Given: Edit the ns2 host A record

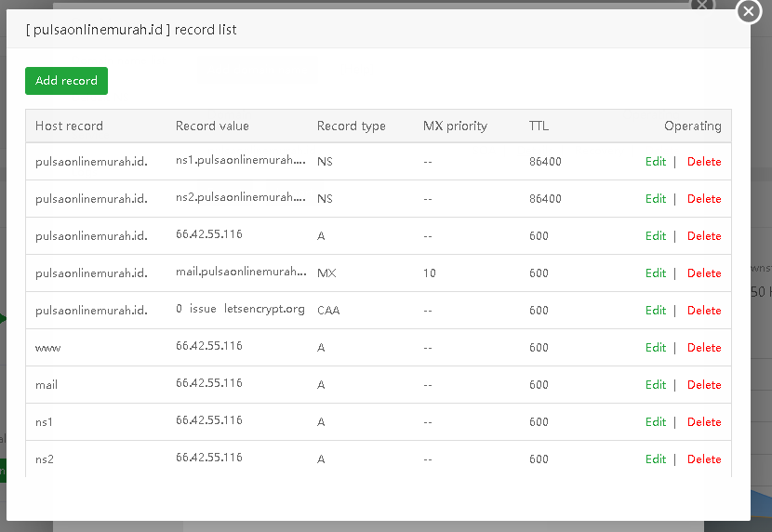Looking at the screenshot, I should point(656,459).
